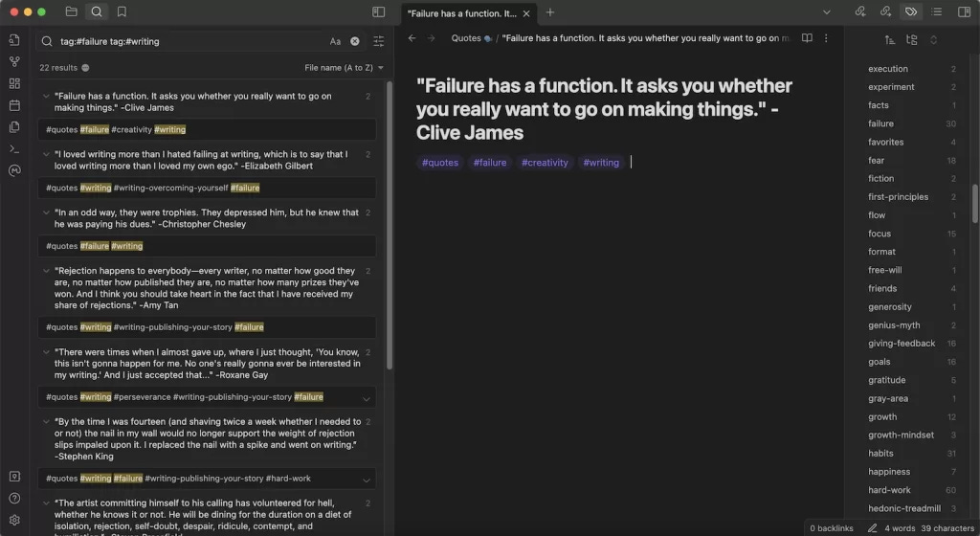Click the icon next to 22 results

point(85,67)
